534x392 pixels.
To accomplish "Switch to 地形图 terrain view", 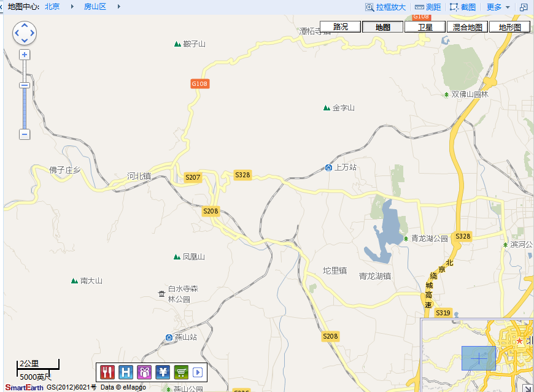I will 509,27.
